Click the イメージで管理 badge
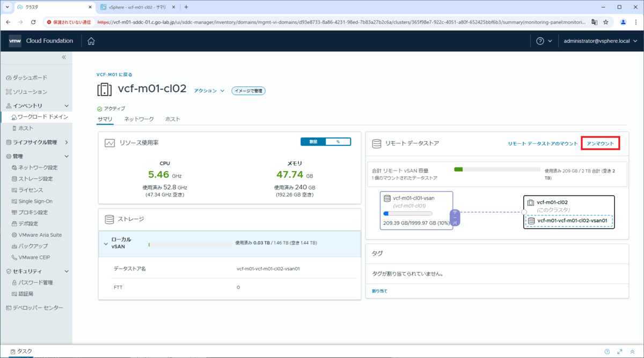 248,91
